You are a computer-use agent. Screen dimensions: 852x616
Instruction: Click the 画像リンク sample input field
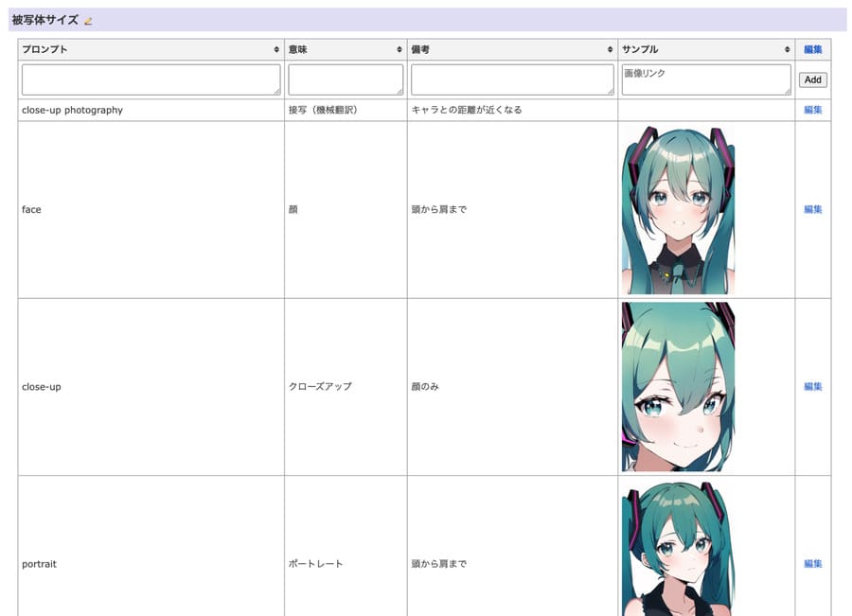click(705, 79)
